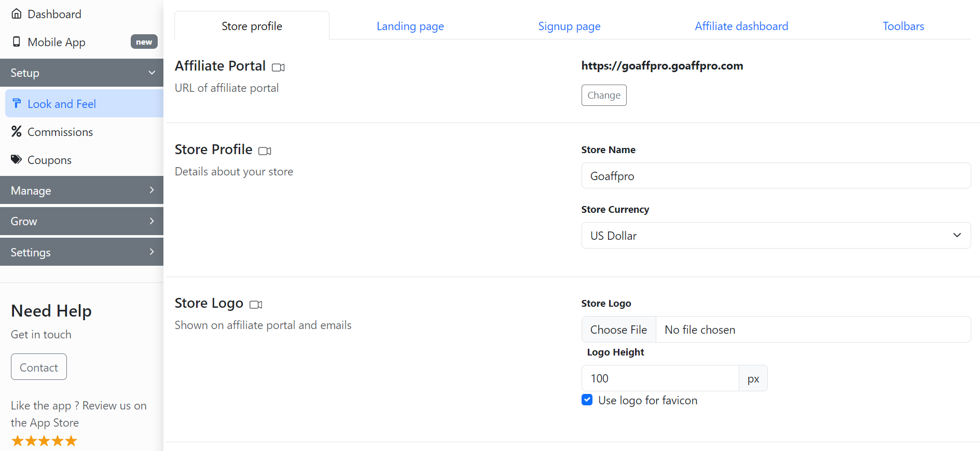Click the Dashboard home icon
This screenshot has width=980, height=451.
tap(17, 14)
